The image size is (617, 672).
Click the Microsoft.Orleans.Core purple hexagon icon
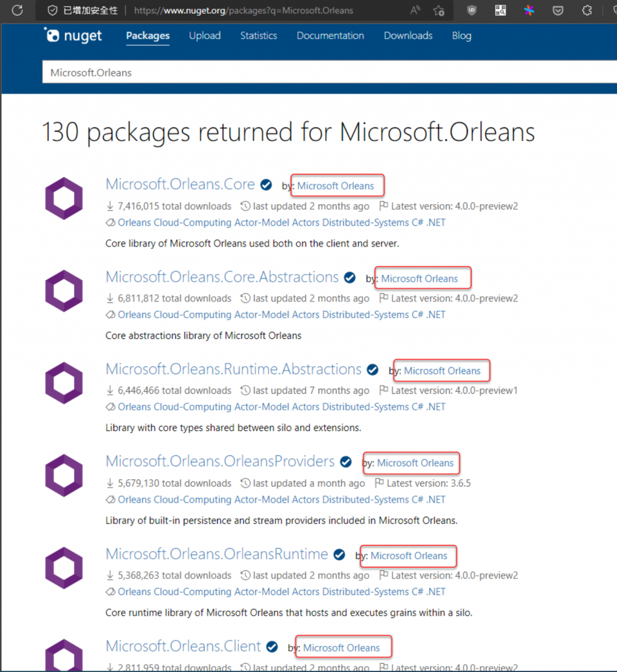tap(64, 198)
